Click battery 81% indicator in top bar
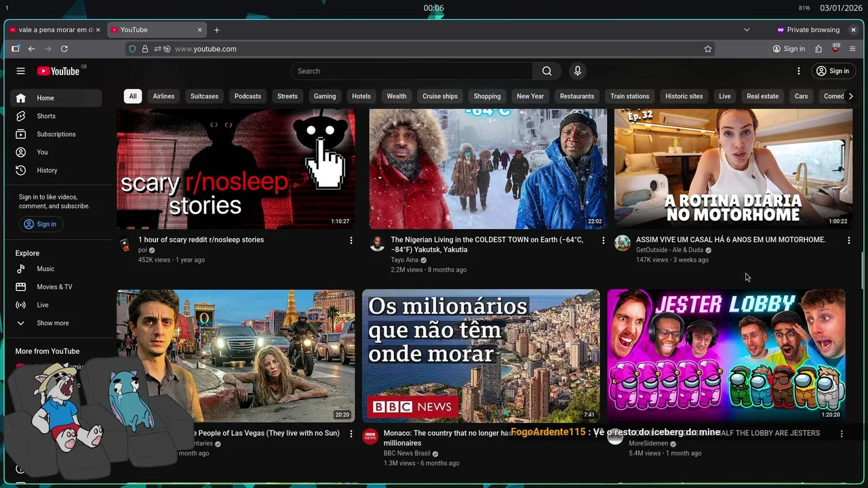The width and height of the screenshot is (868, 488). pyautogui.click(x=804, y=8)
